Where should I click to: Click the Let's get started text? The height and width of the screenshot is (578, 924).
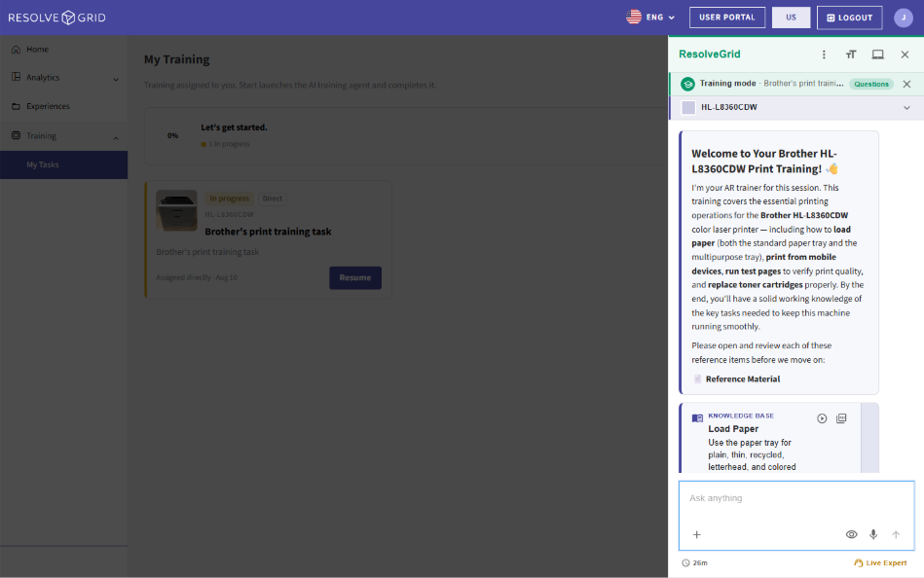coord(234,127)
